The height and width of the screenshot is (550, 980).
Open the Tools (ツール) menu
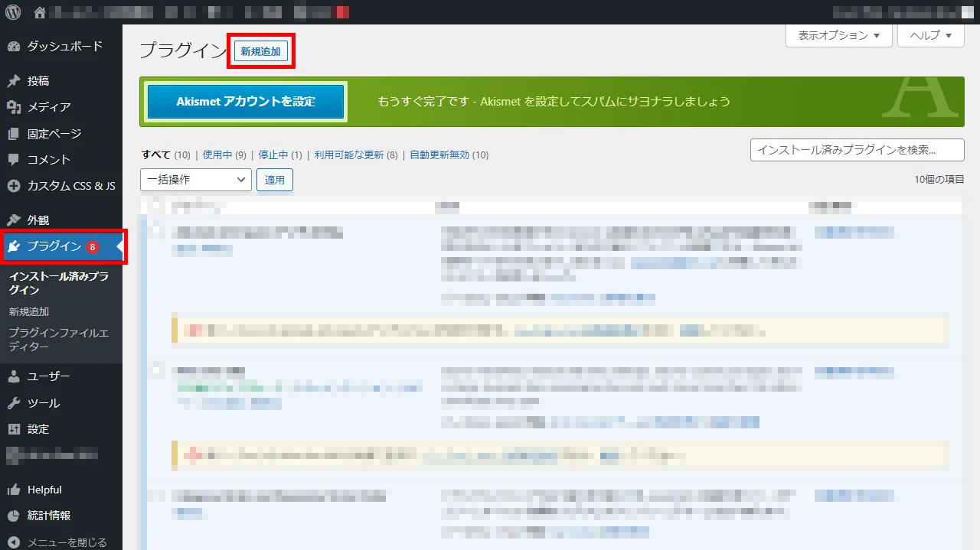(43, 402)
